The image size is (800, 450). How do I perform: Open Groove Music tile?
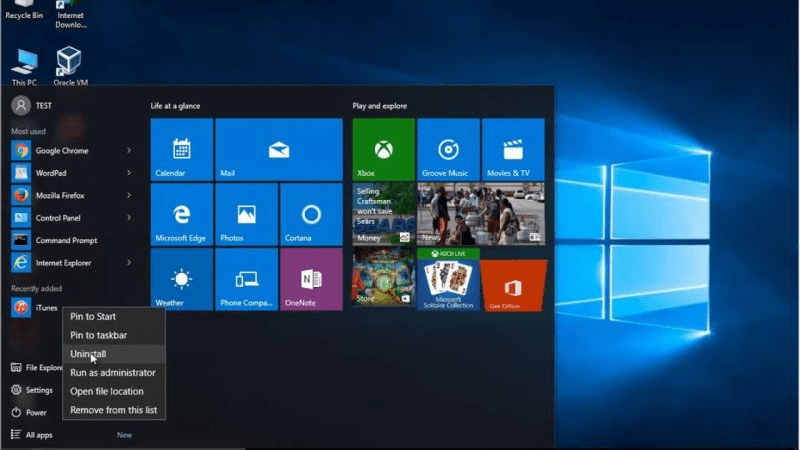pos(448,149)
